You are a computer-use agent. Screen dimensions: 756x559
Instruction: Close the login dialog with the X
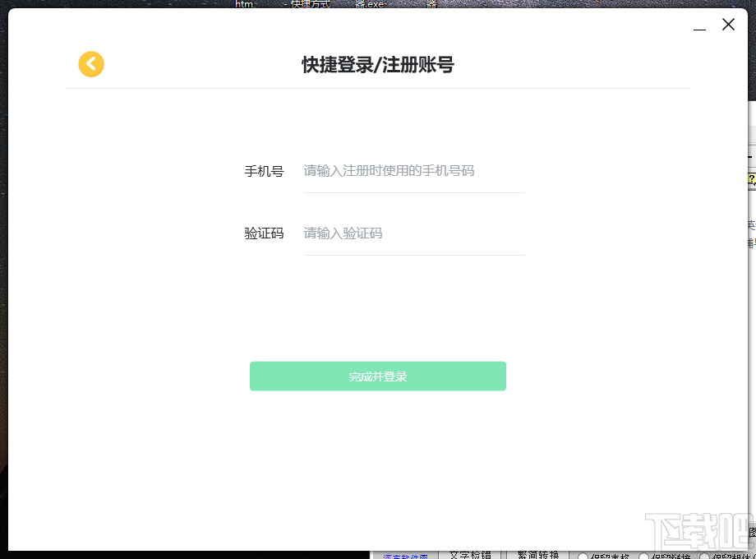pyautogui.click(x=728, y=25)
